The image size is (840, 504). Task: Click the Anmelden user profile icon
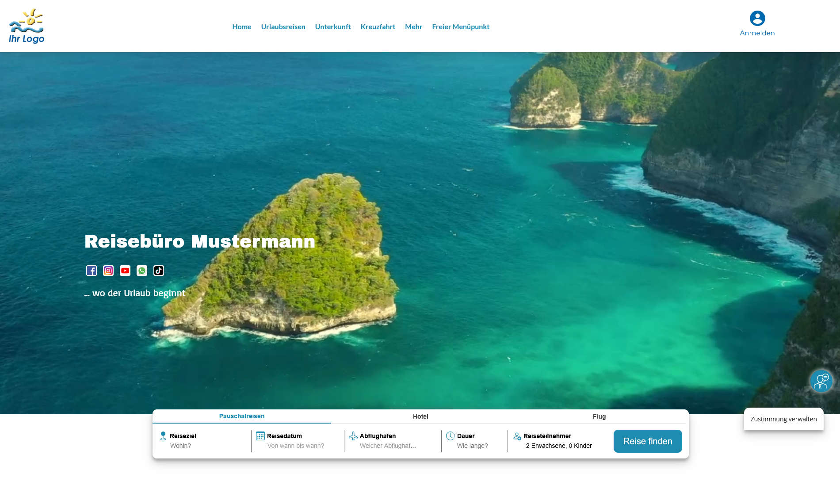pos(757,19)
